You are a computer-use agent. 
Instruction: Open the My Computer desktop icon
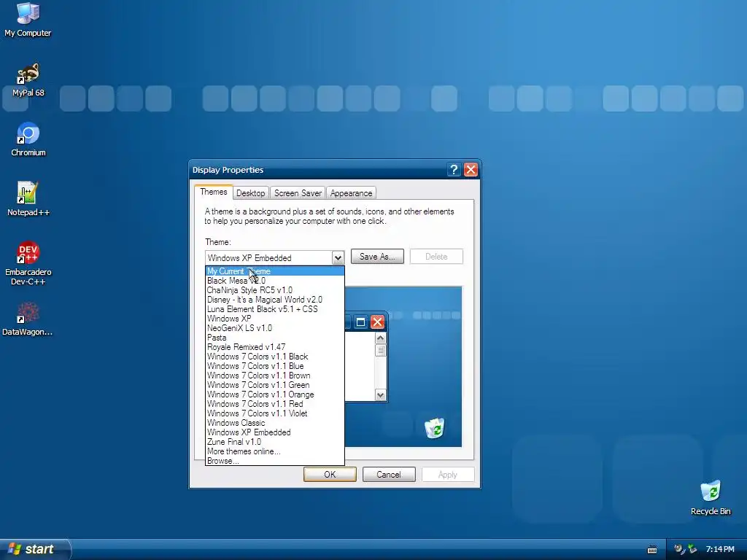click(x=28, y=20)
